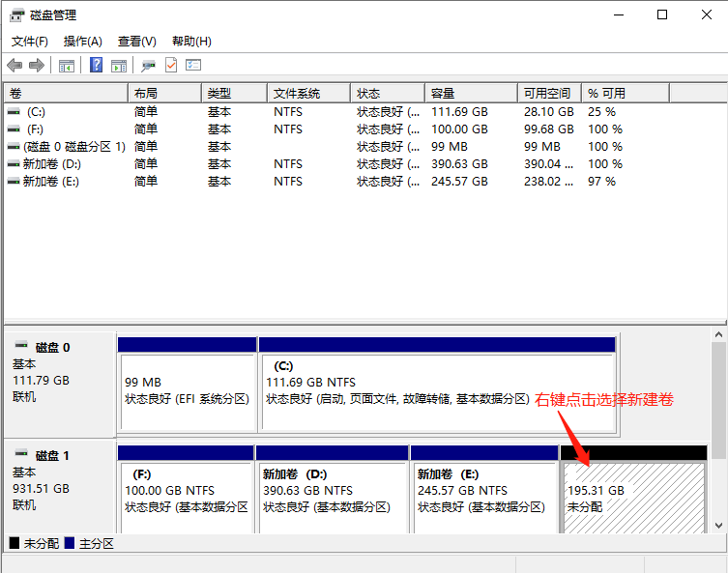Click the vertical scrollbar thumb in disk pane
728x573 pixels.
point(718,400)
